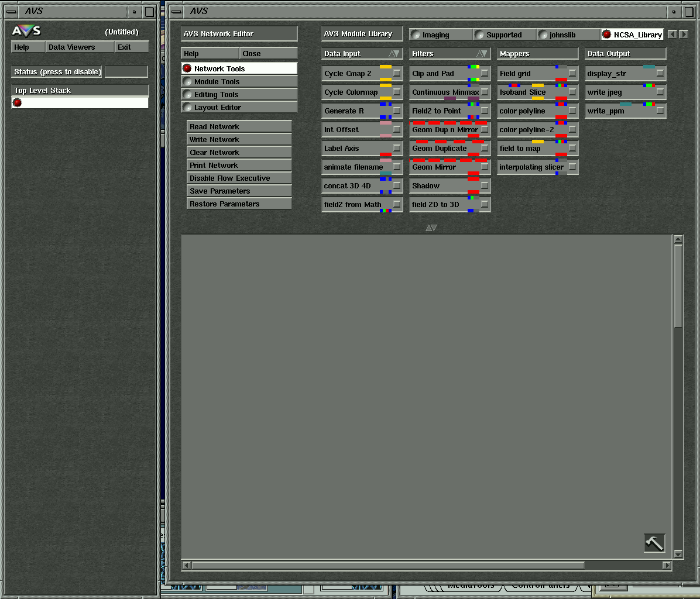Click the workspace vertical scrollbar thumb

coord(678,285)
